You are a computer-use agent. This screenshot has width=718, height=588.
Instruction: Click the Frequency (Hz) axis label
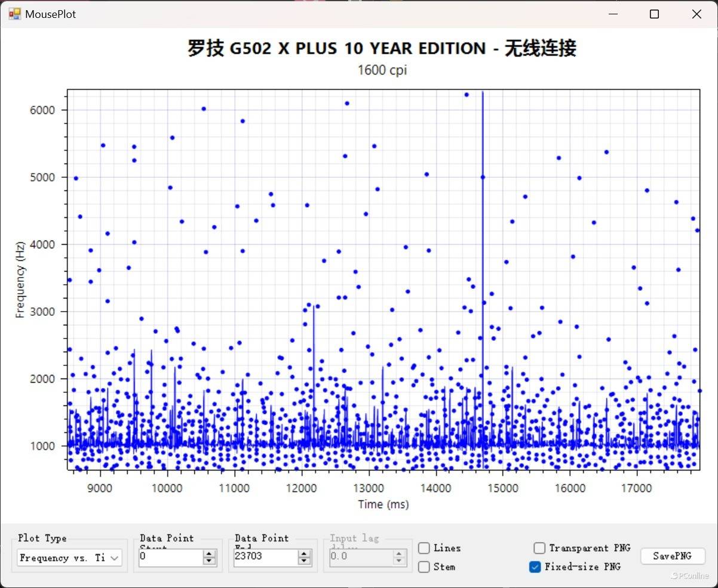tap(20, 279)
